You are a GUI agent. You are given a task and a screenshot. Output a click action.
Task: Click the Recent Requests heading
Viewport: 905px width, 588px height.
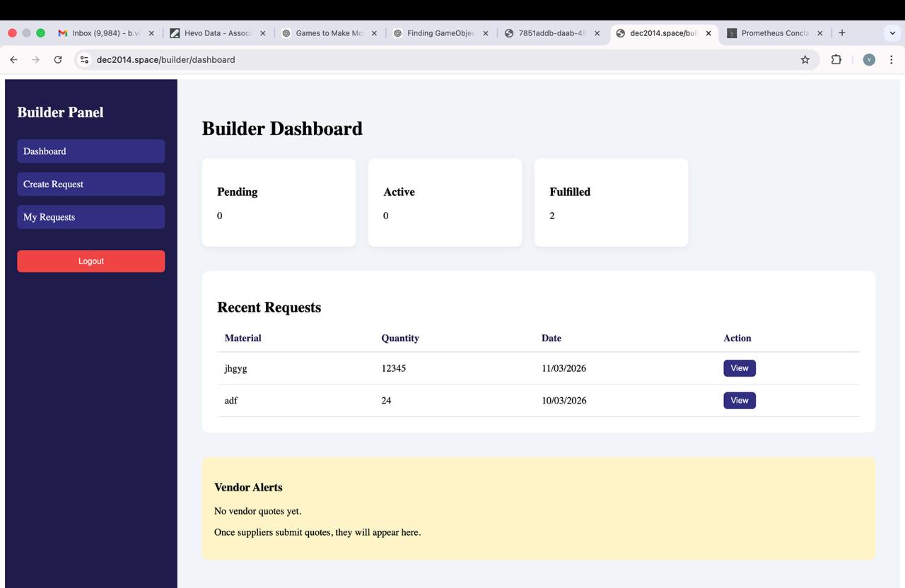[269, 307]
